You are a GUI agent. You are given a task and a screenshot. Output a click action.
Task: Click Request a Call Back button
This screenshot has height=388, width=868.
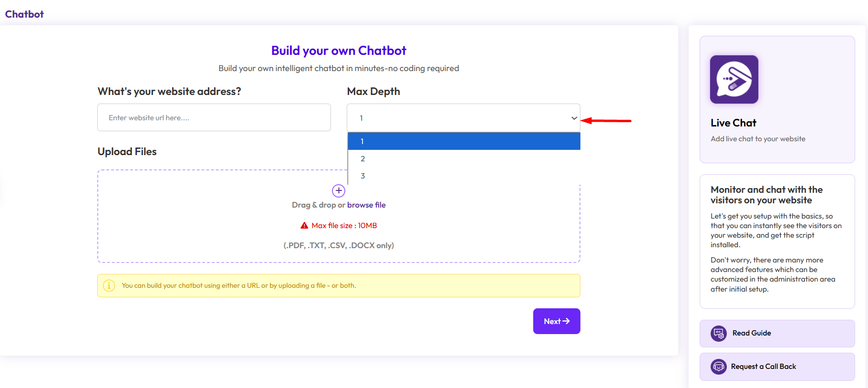[777, 367]
